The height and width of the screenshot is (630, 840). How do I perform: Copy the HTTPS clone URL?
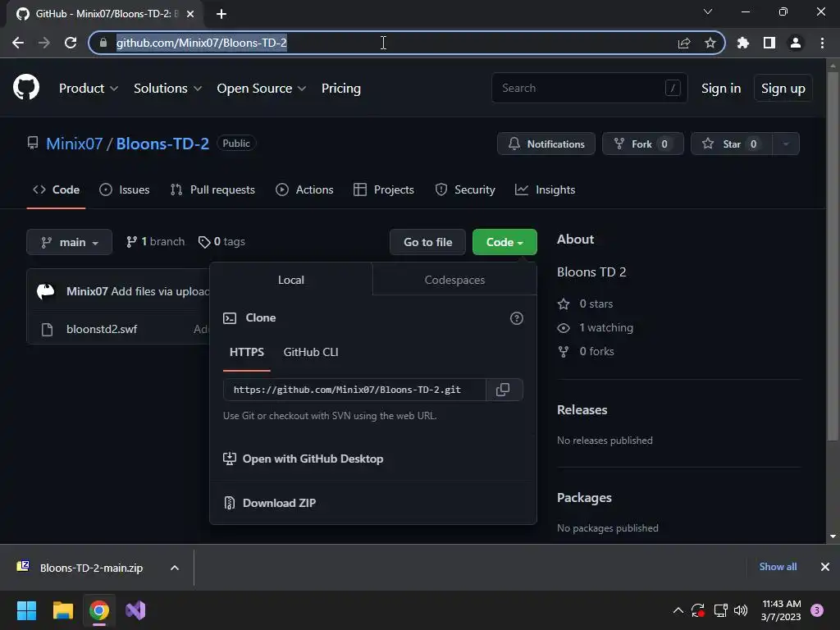coord(503,390)
